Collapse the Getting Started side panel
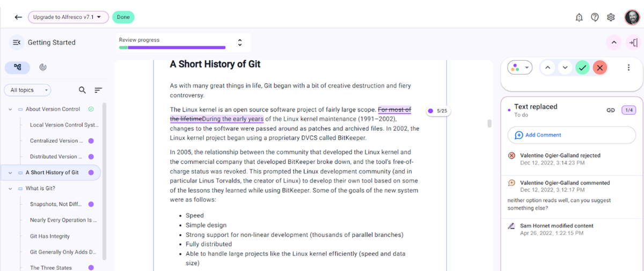The image size is (644, 271). pyautogui.click(x=16, y=42)
